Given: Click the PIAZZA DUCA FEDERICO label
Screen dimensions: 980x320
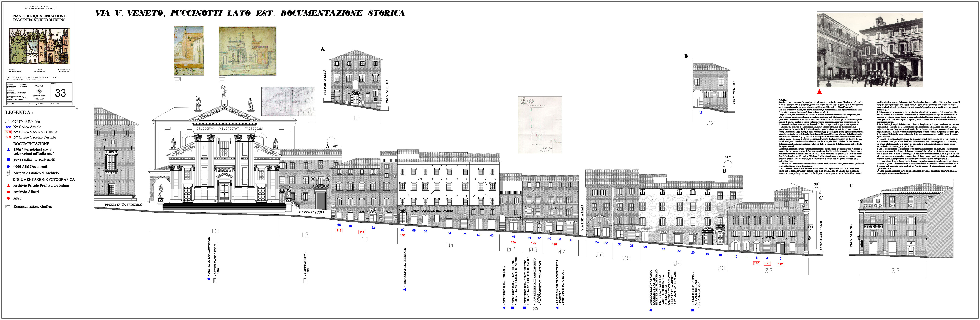Looking at the screenshot, I should [x=124, y=205].
